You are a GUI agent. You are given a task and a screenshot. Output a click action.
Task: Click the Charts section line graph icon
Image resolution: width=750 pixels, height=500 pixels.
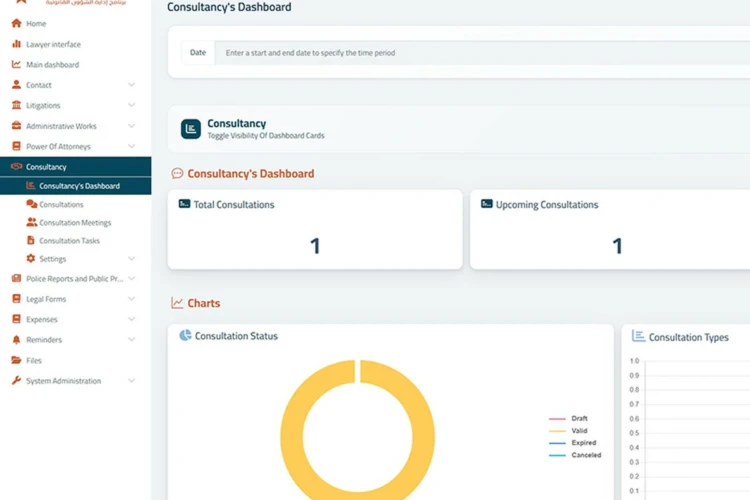tap(177, 303)
